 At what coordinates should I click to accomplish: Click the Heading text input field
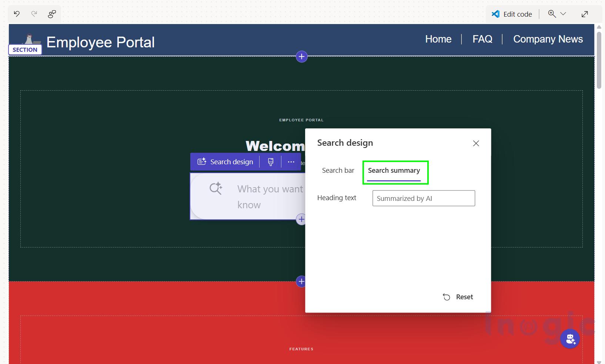424,198
